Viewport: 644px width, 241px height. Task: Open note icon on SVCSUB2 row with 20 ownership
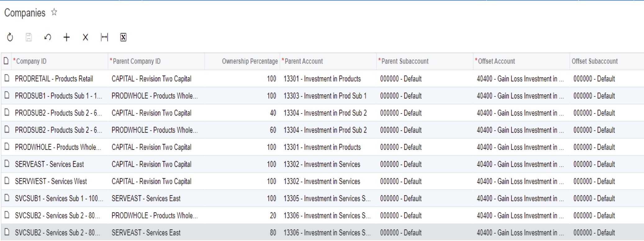[x=7, y=215]
